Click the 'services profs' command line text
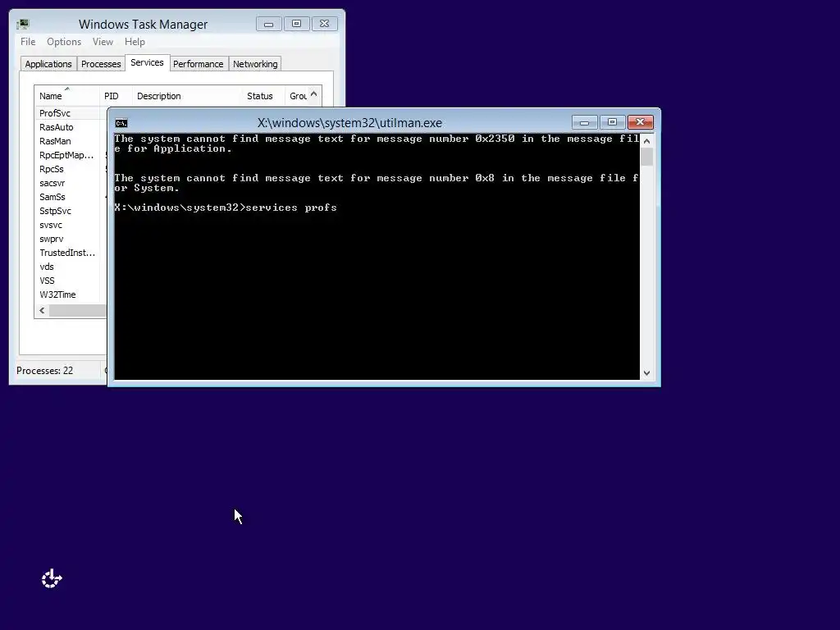 tap(291, 208)
